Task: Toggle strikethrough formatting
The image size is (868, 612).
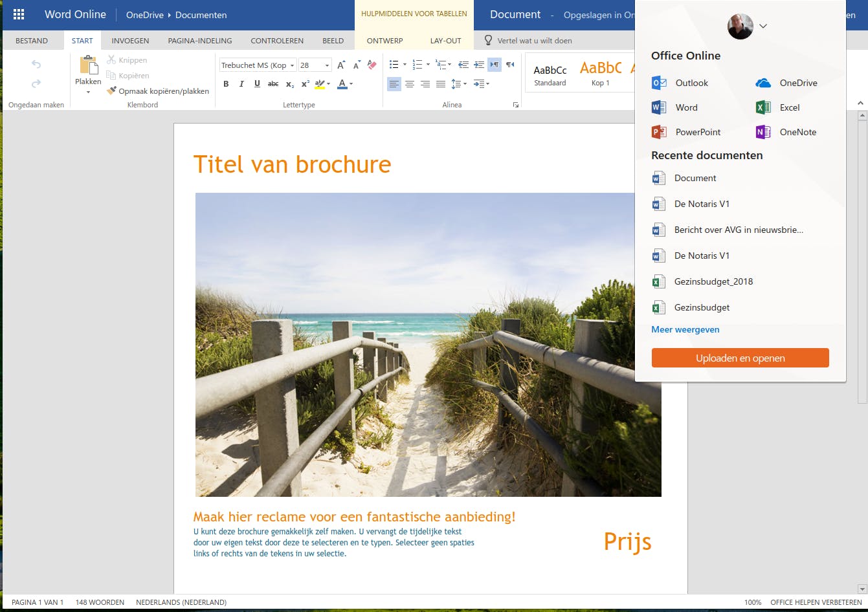Action: pos(274,83)
